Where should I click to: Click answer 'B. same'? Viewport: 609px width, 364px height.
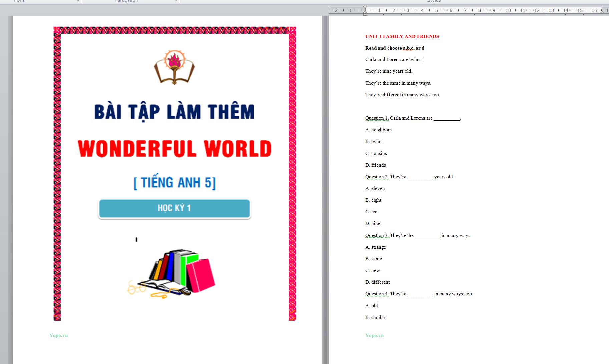click(373, 259)
